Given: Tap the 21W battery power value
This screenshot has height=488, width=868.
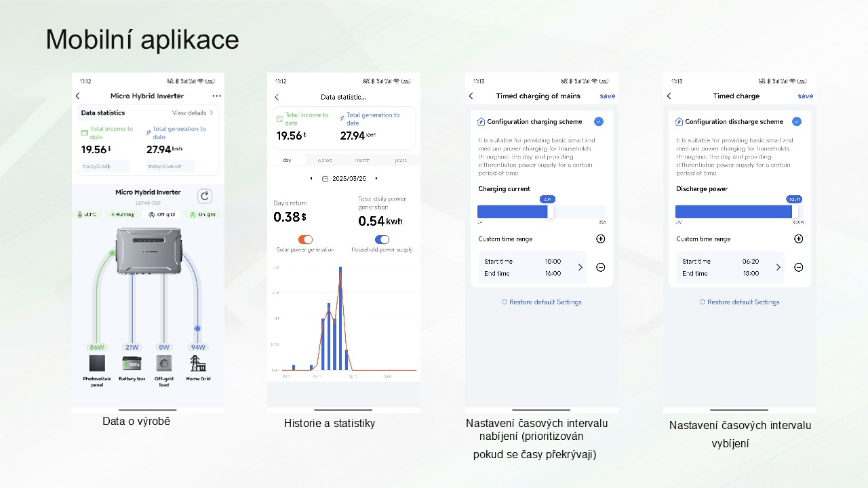Looking at the screenshot, I should (132, 347).
